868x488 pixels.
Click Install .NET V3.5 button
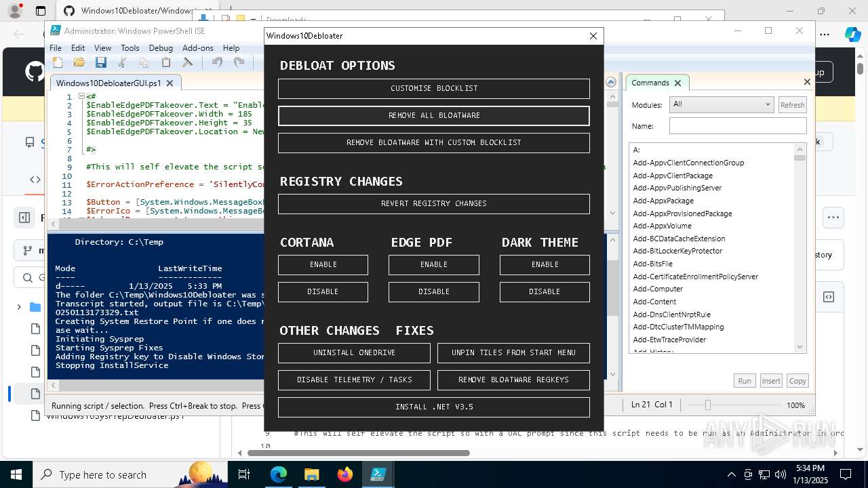click(434, 407)
